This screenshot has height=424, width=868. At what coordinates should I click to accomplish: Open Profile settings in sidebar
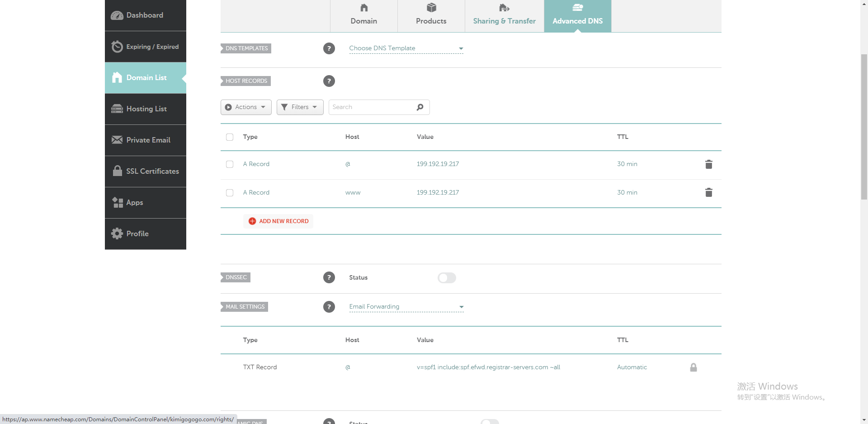pos(146,234)
